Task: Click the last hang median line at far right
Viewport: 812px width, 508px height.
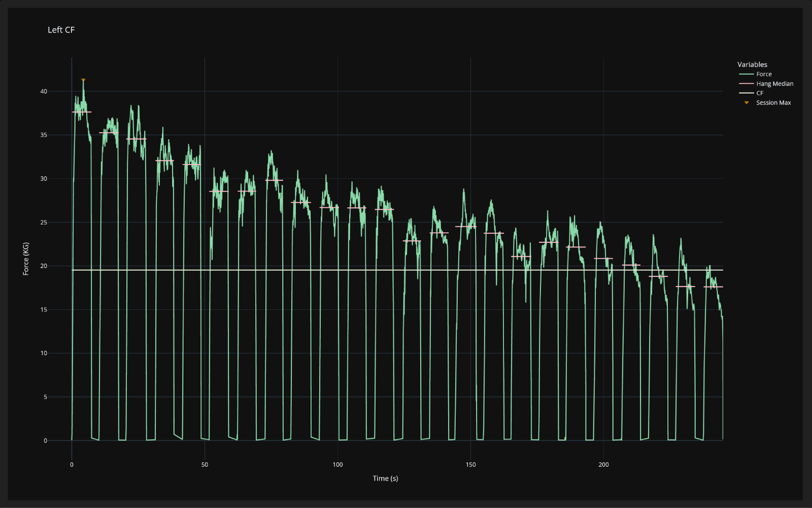Action: (x=713, y=287)
